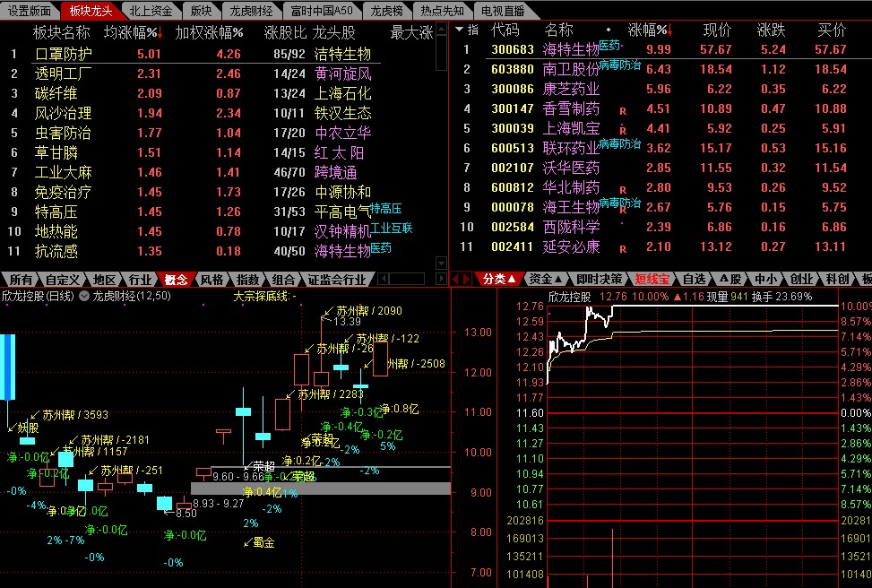Screen dimensions: 872x588
Task: Click the 特高压 tag beside 平高电气
Action: tap(385, 209)
